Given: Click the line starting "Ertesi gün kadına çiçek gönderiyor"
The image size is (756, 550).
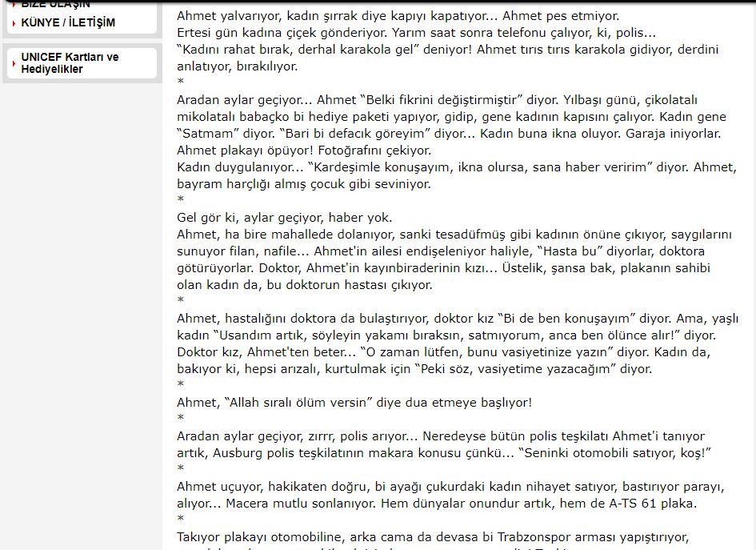Looking at the screenshot, I should [x=417, y=33].
